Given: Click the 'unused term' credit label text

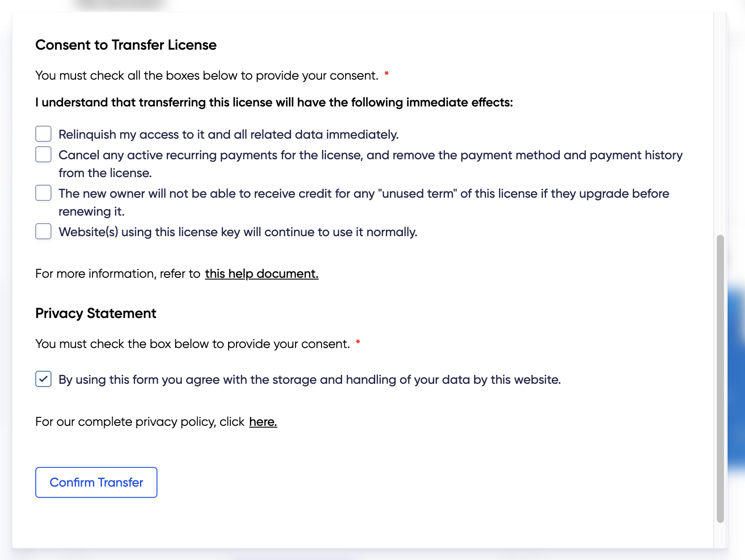Looking at the screenshot, I should [x=364, y=194].
